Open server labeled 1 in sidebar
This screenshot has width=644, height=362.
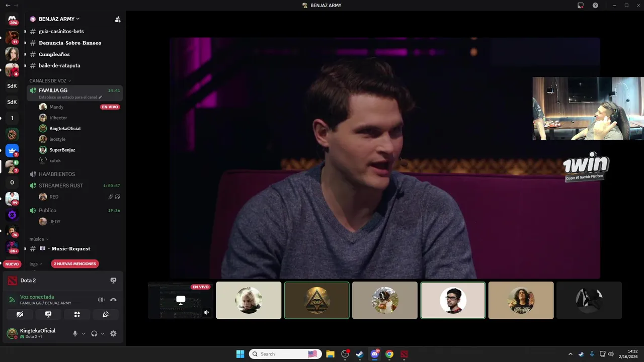coord(12,118)
